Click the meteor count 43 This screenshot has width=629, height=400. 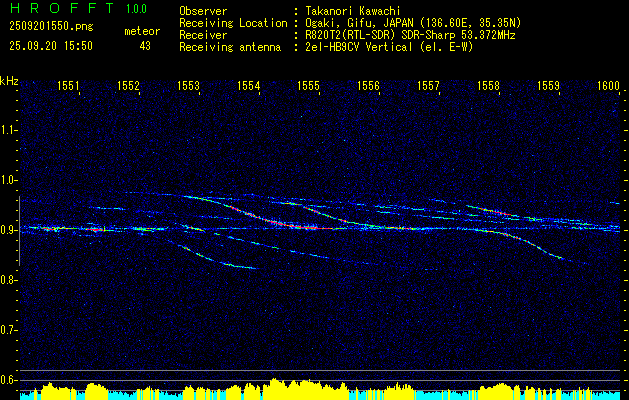[x=145, y=46]
